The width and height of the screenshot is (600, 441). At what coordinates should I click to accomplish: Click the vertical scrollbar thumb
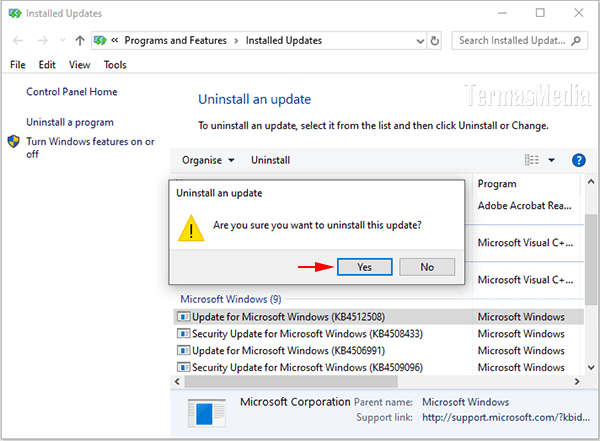click(591, 260)
